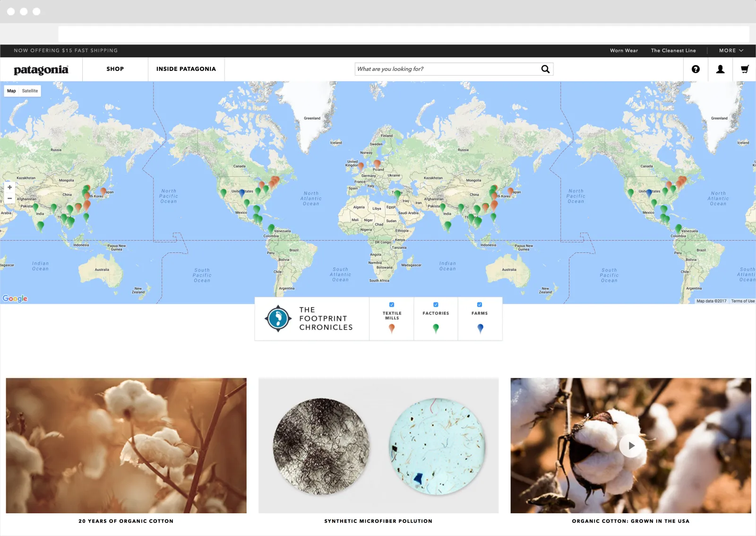This screenshot has width=756, height=536.
Task: Switch map to Satellite view
Action: (30, 91)
